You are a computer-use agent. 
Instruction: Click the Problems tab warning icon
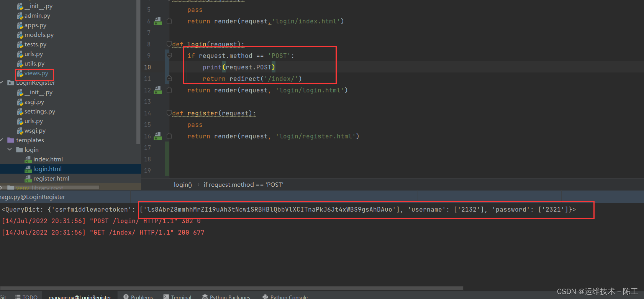pos(126,297)
